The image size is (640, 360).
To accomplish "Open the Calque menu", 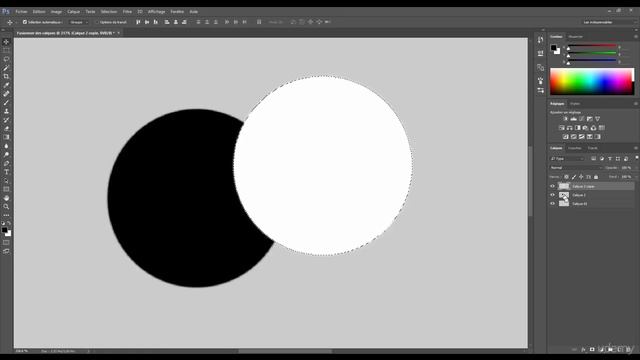I will point(73,12).
